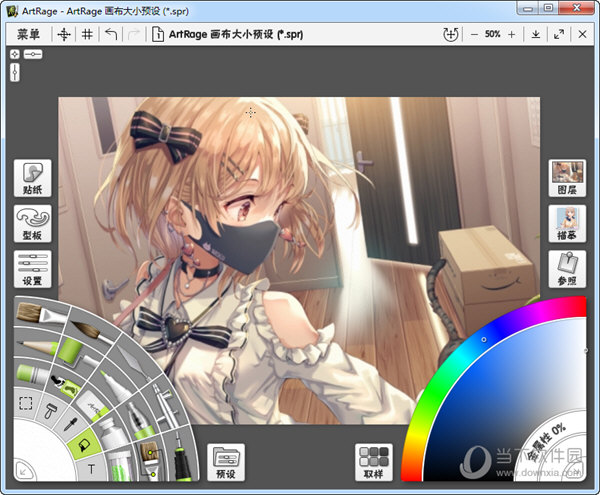Screen dimensions: 600x495
Task: Select the black gloop pen tool
Action: coord(181,457)
